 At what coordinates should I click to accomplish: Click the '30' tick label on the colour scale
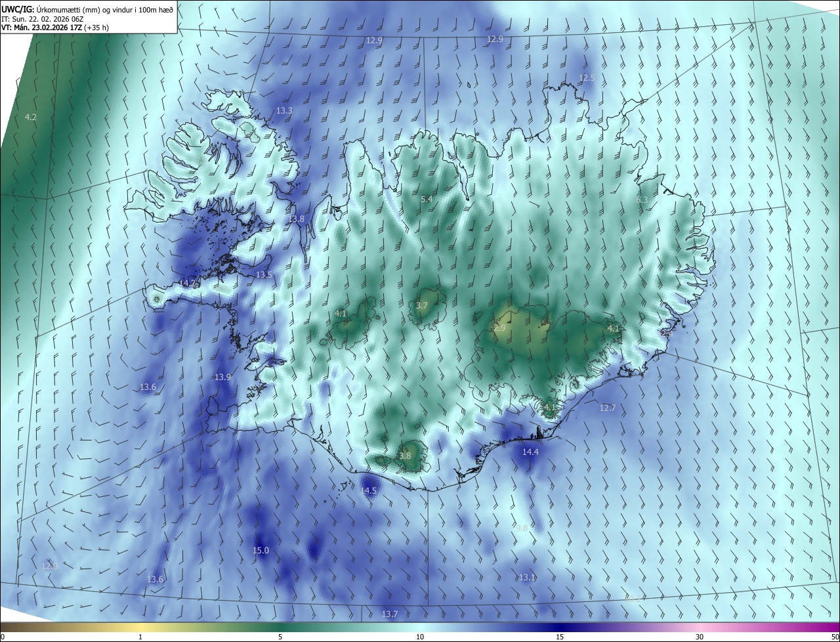pos(700,637)
